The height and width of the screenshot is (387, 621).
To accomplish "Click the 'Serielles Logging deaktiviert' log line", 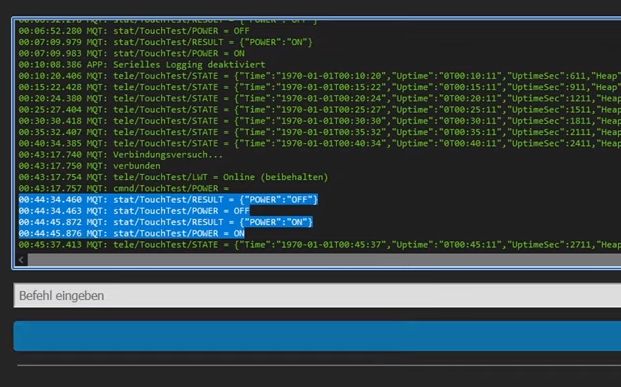I will (142, 65).
